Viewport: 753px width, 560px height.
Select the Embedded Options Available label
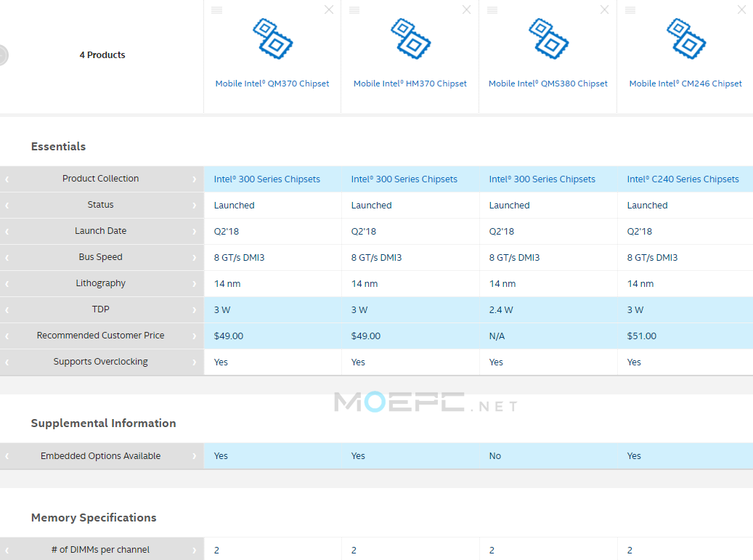(x=100, y=456)
